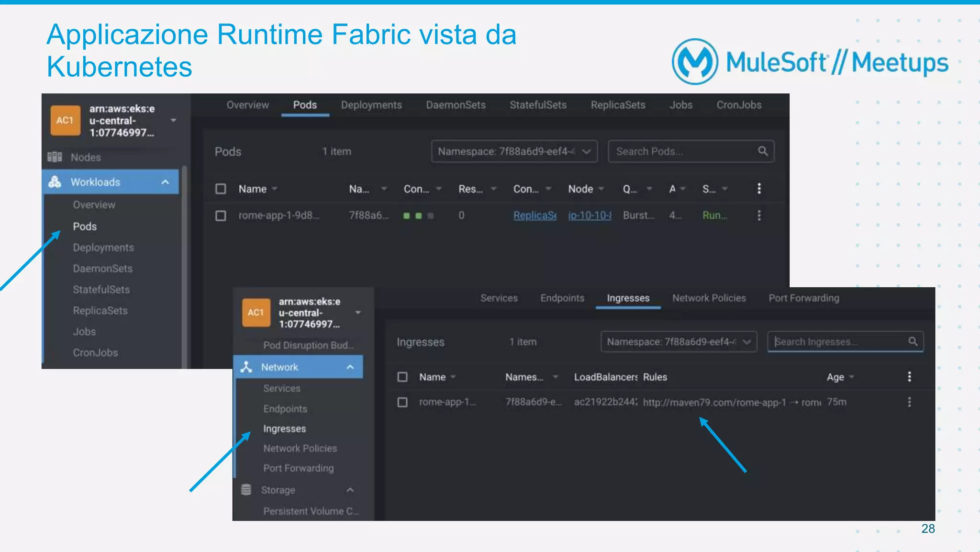This screenshot has height=552, width=980.
Task: Click the Network topology icon
Action: point(246,367)
